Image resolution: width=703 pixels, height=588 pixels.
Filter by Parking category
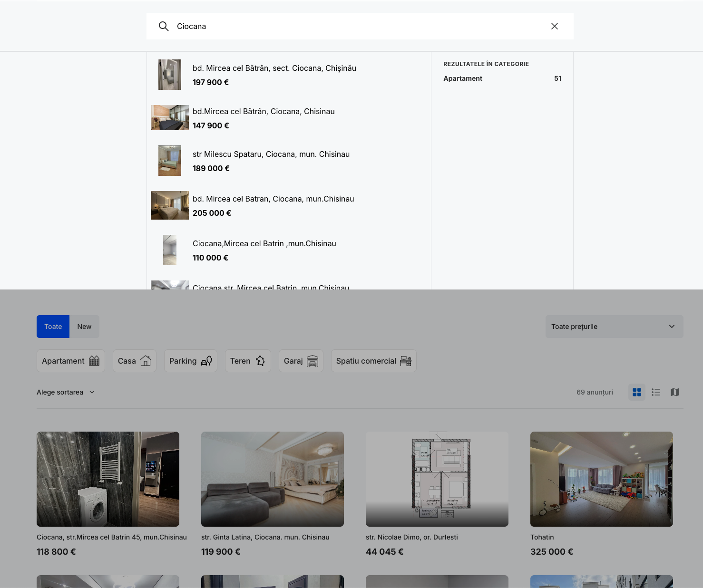(191, 361)
